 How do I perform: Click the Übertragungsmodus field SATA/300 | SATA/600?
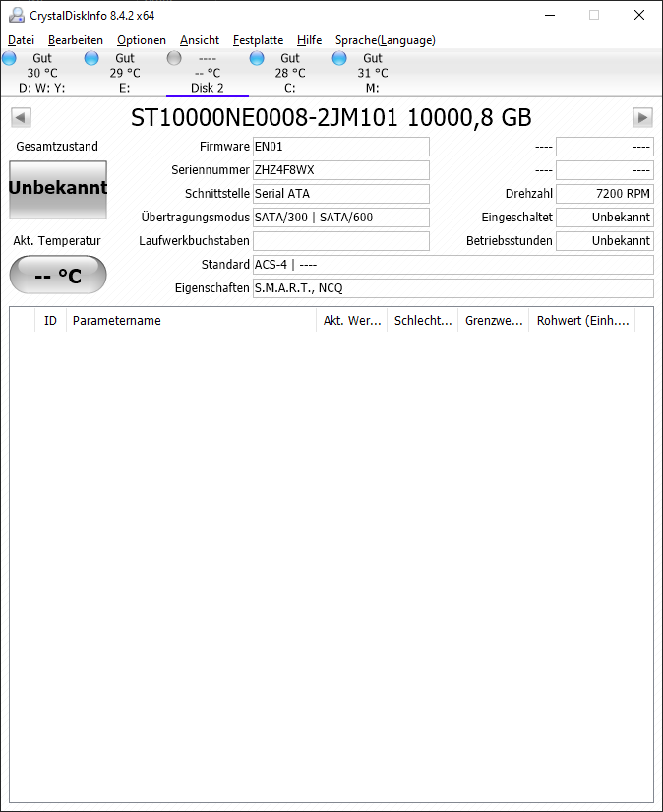(x=341, y=218)
